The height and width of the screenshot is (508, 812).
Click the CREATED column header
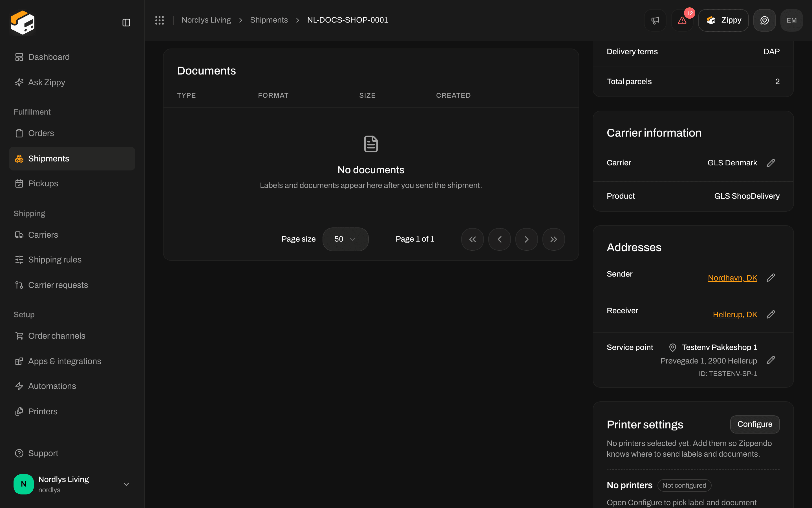[x=453, y=95]
